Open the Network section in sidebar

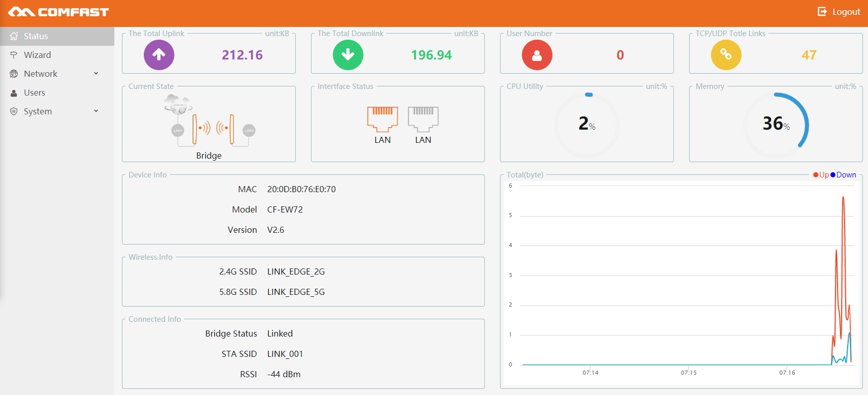coord(41,74)
